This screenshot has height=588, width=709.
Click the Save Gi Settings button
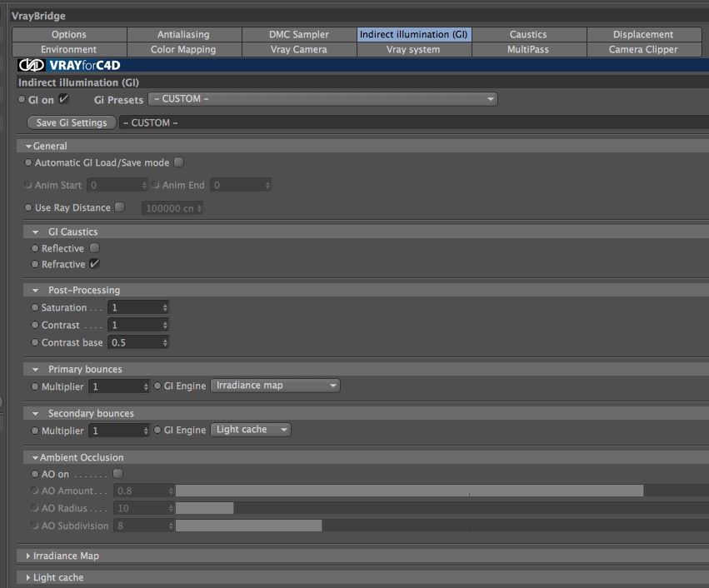(72, 122)
